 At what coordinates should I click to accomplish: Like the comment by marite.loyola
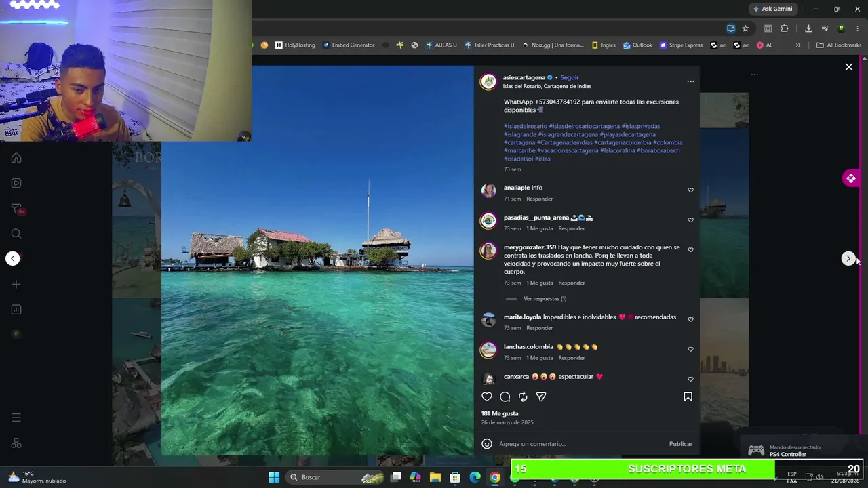(x=690, y=320)
